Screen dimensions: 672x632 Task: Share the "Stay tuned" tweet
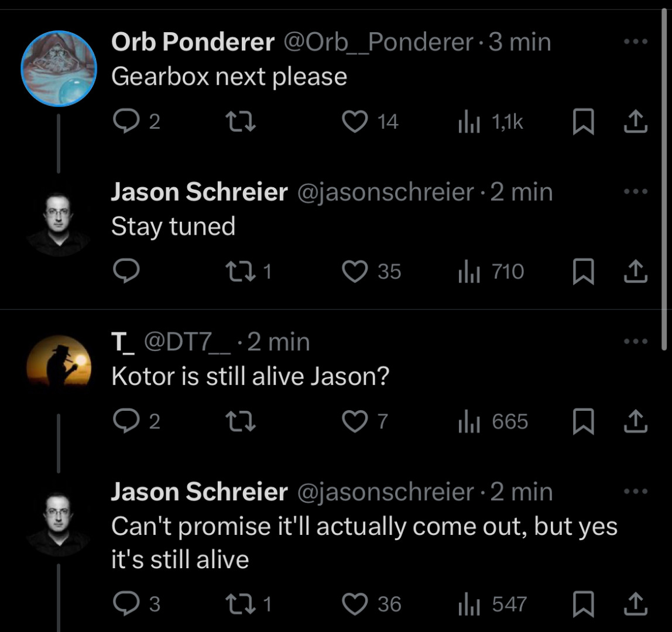point(636,272)
